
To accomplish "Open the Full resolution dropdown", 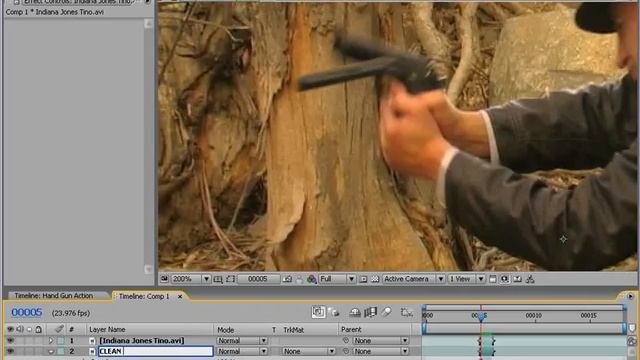I will [x=337, y=279].
